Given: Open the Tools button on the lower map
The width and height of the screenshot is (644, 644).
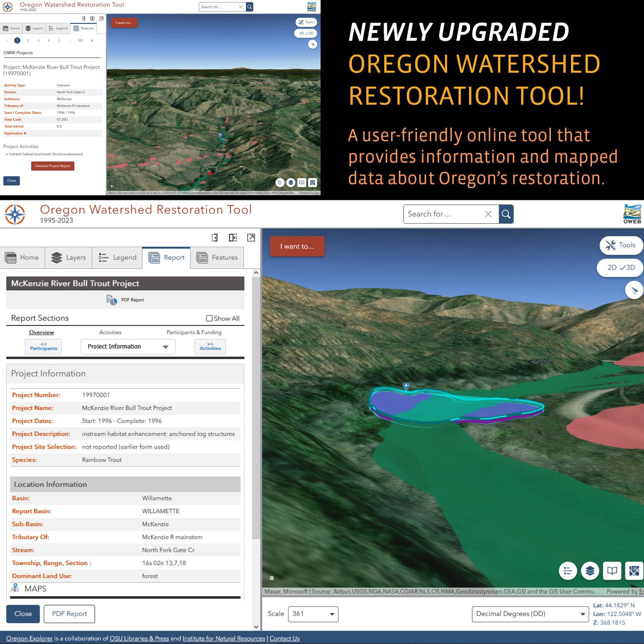Looking at the screenshot, I should click(621, 245).
